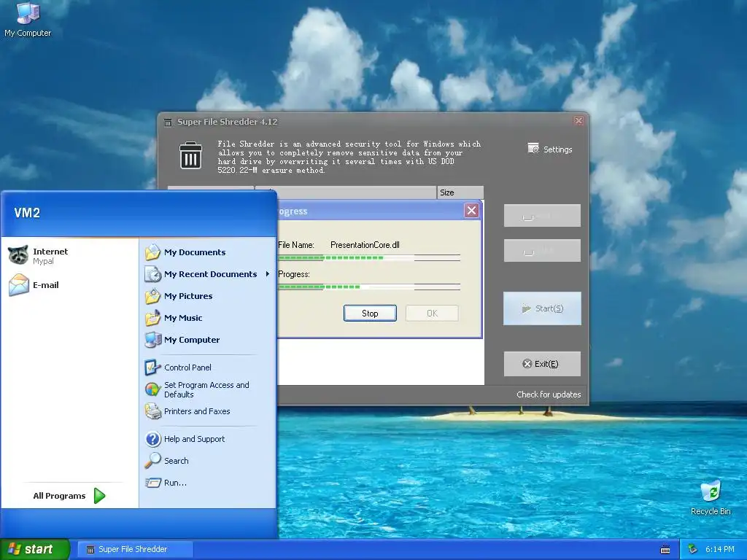Open Help and Support
This screenshot has height=560, width=747.
pyautogui.click(x=185, y=438)
